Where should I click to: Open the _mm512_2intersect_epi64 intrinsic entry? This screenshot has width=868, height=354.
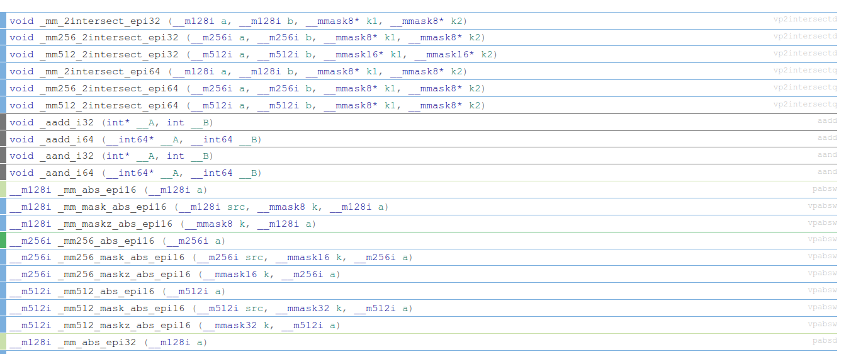coord(419,106)
